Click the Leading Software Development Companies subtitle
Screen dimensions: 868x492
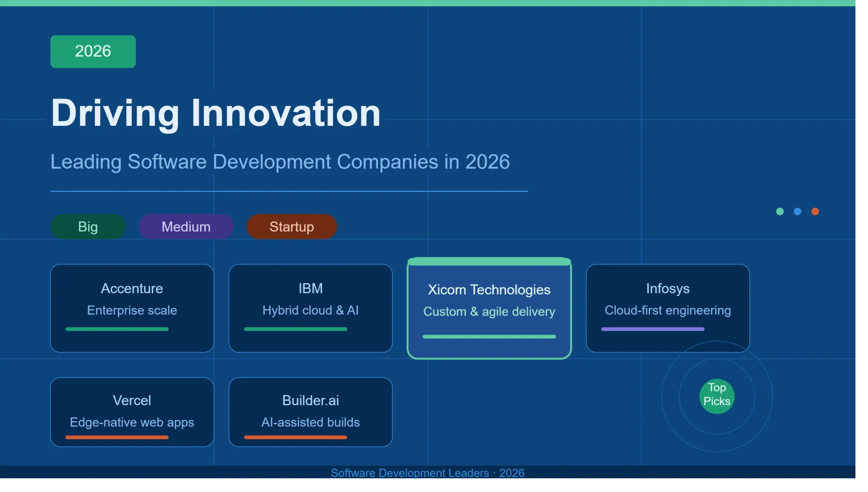(280, 162)
